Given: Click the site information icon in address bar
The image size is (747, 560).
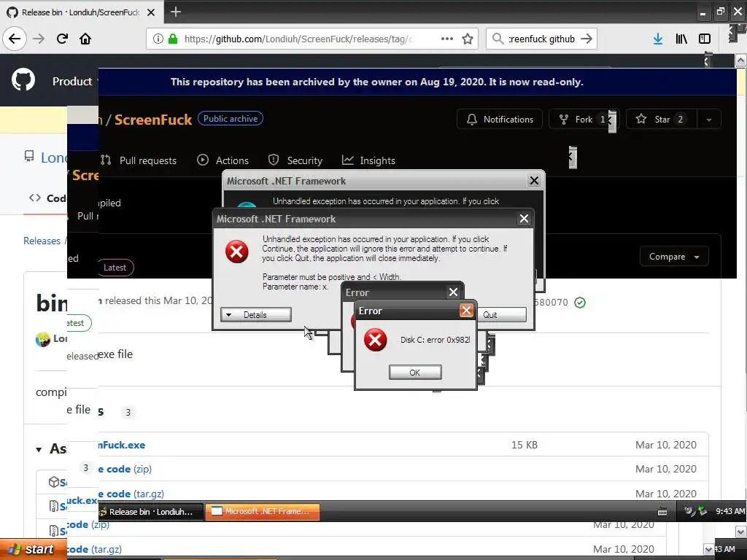Looking at the screenshot, I should click(158, 39).
